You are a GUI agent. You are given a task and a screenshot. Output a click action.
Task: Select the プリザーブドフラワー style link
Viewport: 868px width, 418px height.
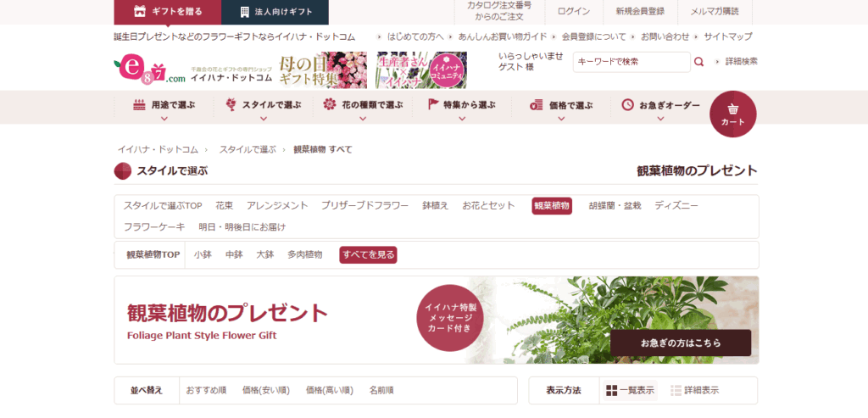(364, 206)
